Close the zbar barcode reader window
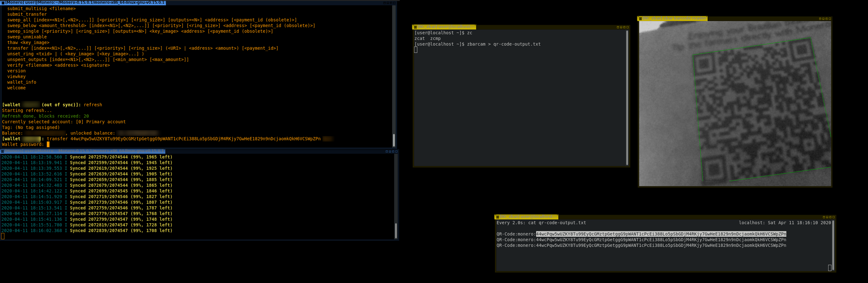Image resolution: width=868 pixels, height=283 pixels. (830, 19)
